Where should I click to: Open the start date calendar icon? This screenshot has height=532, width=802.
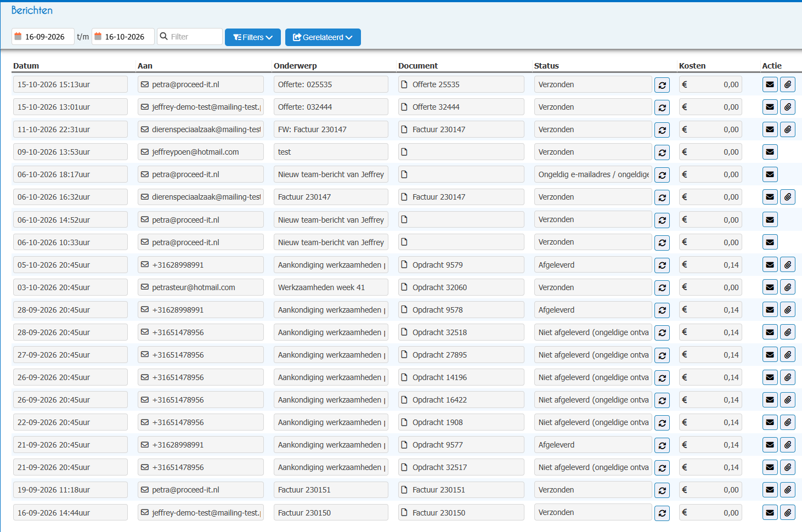coord(18,36)
